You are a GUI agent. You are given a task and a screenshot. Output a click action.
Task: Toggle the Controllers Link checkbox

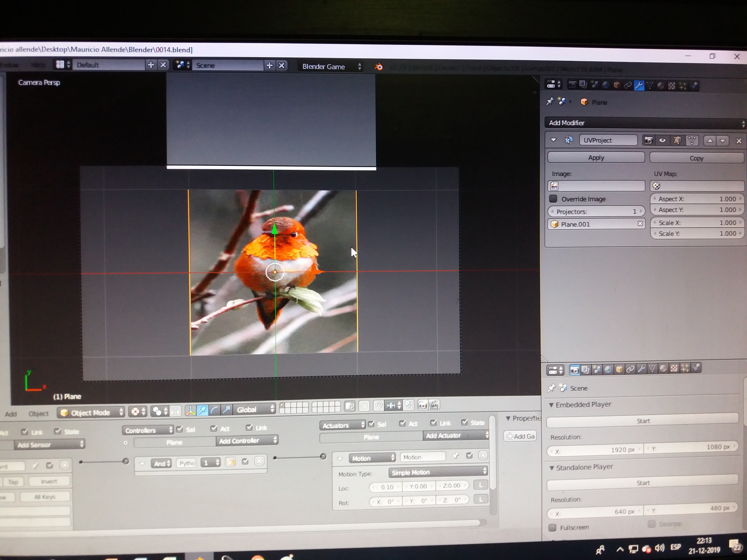[x=249, y=428]
